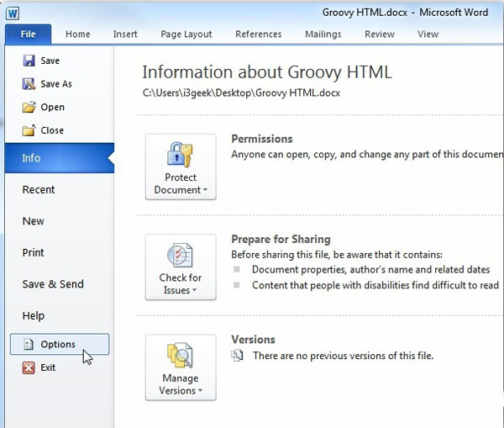Switch to the Page Layout tab
Viewport: 504px width, 428px height.
click(186, 34)
